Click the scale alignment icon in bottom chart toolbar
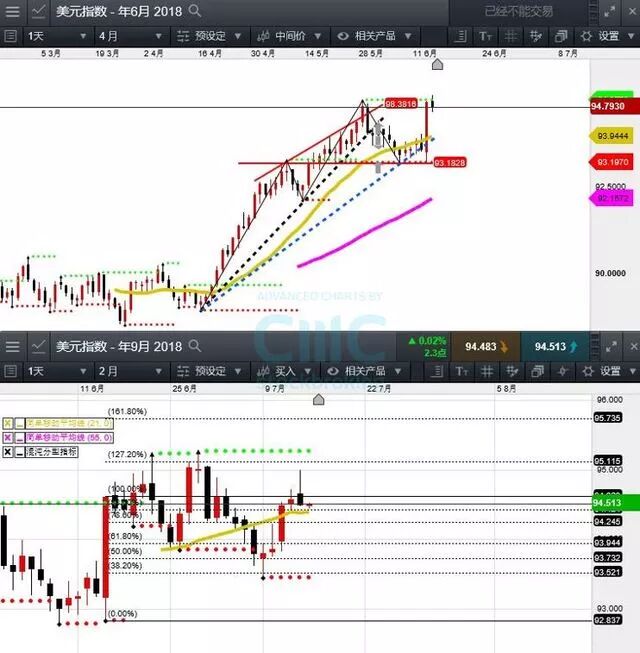The width and height of the screenshot is (640, 653). 436,371
